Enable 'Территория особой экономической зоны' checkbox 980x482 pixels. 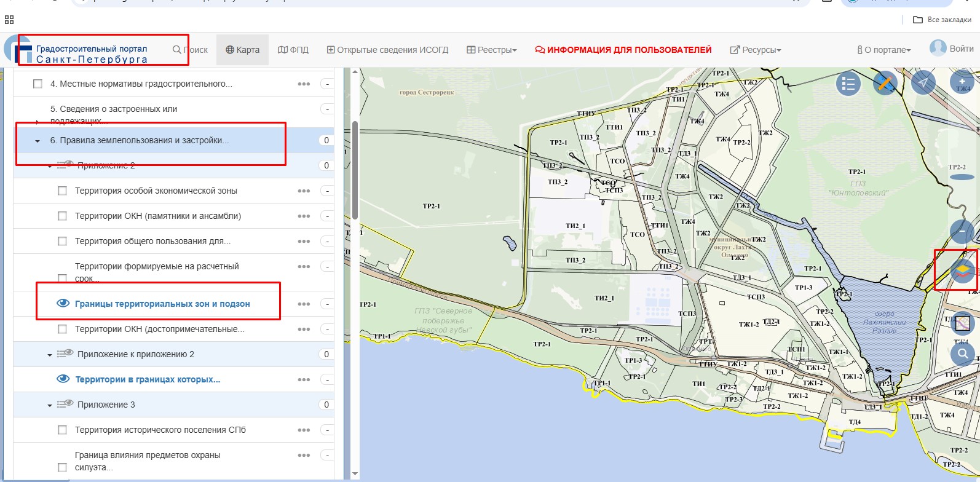point(62,191)
